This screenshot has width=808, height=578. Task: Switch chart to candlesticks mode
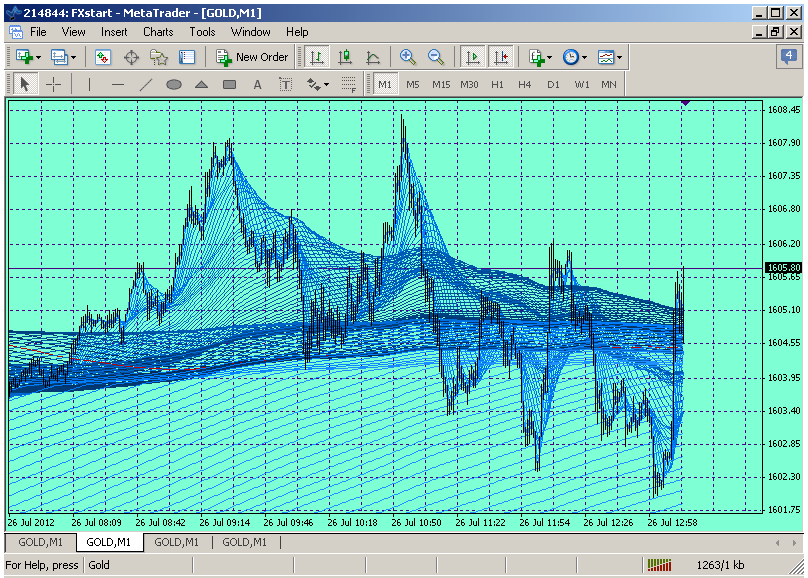tap(345, 57)
